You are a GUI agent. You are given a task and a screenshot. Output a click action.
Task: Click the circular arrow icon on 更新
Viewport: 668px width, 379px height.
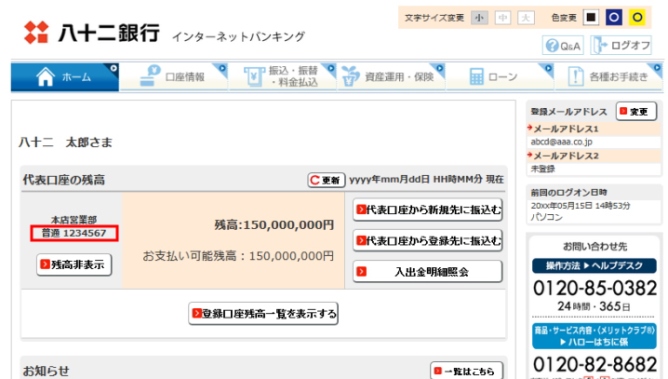point(315,180)
